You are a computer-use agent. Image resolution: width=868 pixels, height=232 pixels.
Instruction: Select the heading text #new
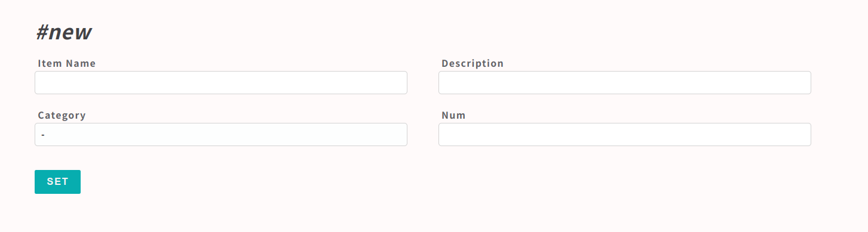tap(63, 33)
